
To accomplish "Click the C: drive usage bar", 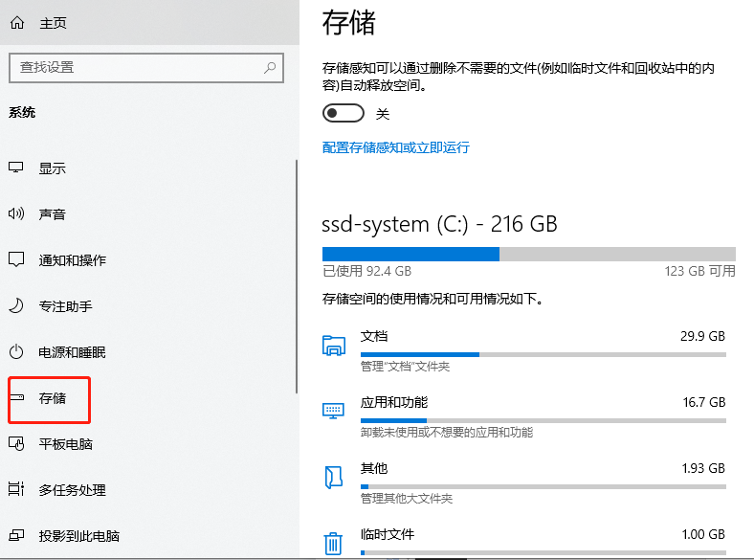I will click(528, 254).
